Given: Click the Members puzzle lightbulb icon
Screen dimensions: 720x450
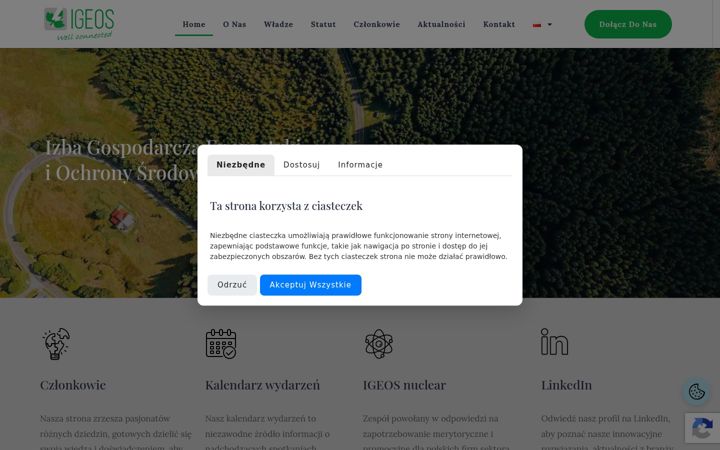Looking at the screenshot, I should click(56, 343).
